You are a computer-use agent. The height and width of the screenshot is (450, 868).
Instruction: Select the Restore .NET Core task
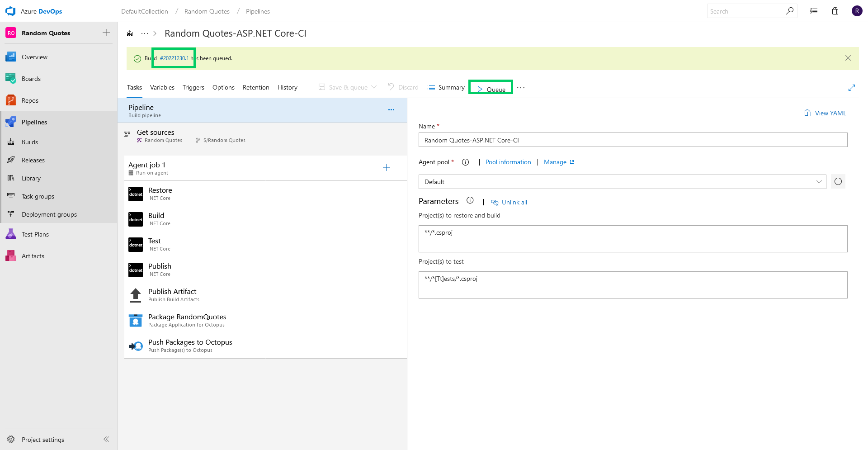click(266, 194)
